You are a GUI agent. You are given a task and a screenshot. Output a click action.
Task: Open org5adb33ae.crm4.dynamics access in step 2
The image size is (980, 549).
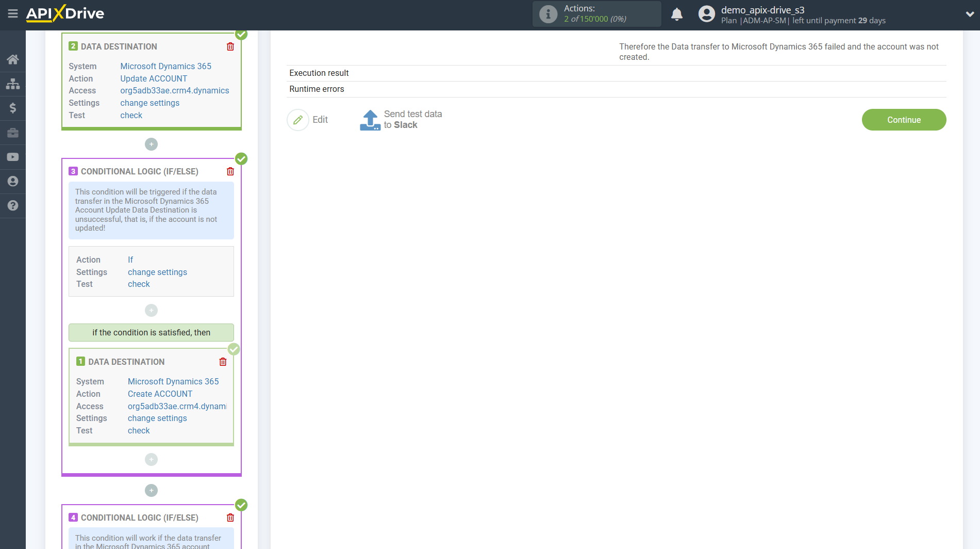click(175, 90)
